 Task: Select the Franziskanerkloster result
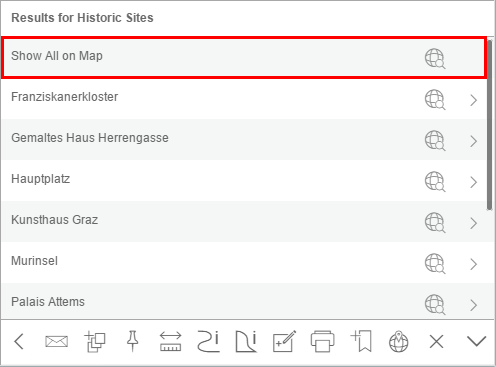(244, 99)
